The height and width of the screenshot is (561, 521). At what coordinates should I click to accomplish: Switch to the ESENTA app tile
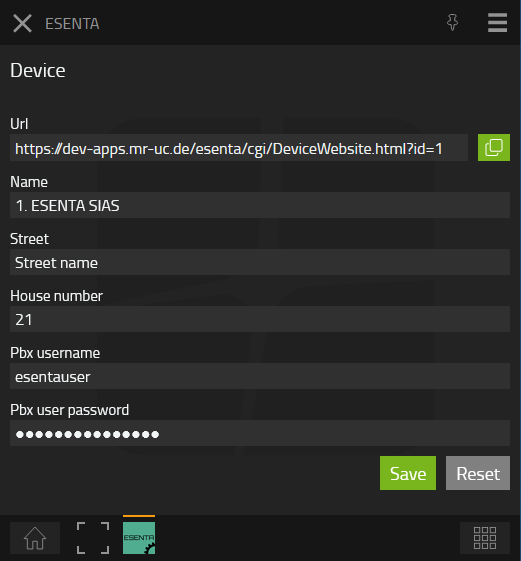pos(139,538)
